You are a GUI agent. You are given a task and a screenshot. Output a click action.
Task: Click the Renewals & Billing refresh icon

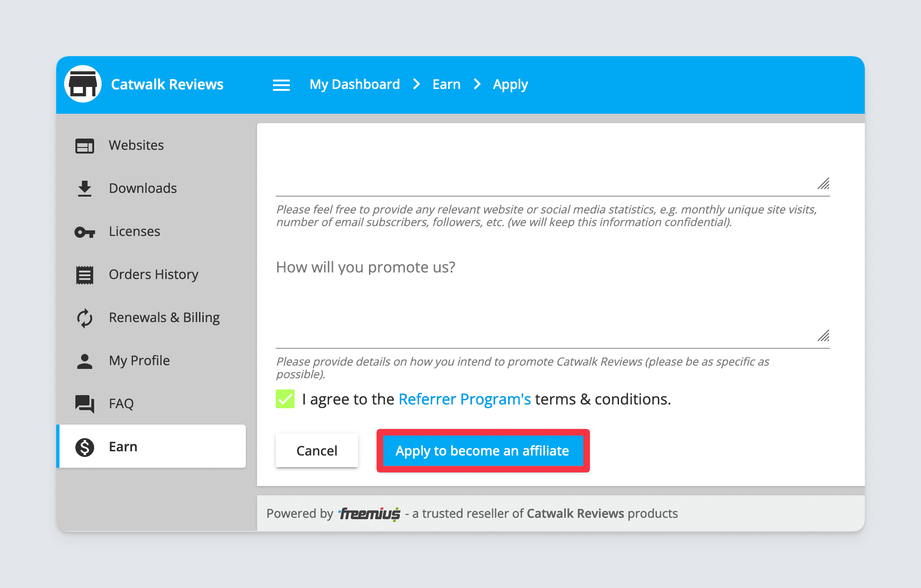[85, 318]
